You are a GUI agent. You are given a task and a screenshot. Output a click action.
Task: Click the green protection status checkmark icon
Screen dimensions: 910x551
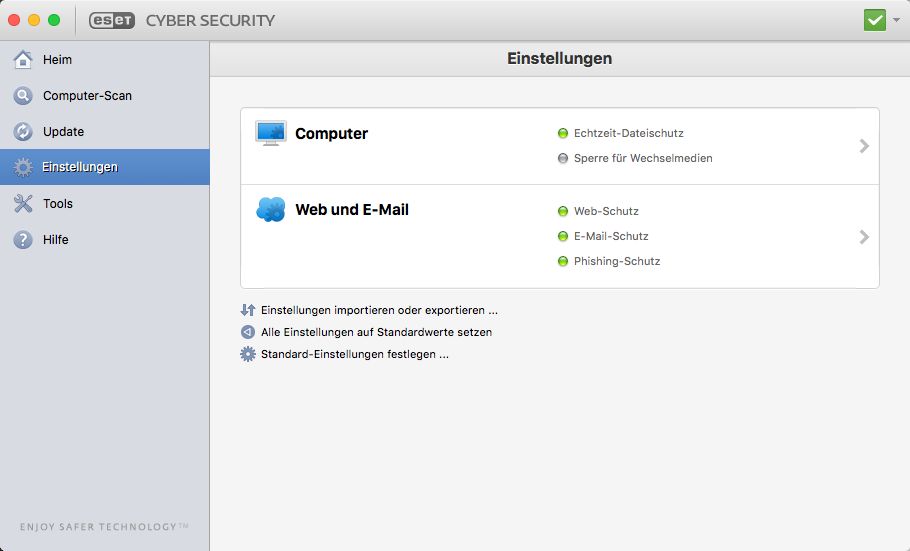tap(875, 20)
